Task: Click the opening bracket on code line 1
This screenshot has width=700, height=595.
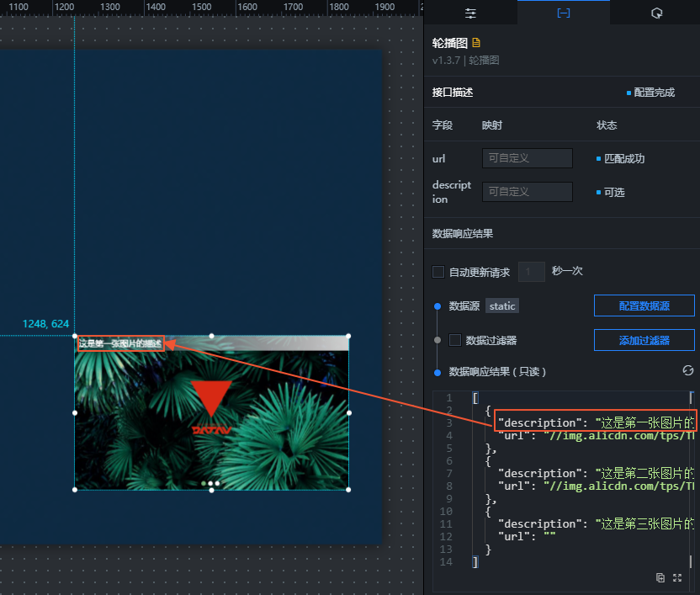Action: pyautogui.click(x=475, y=397)
